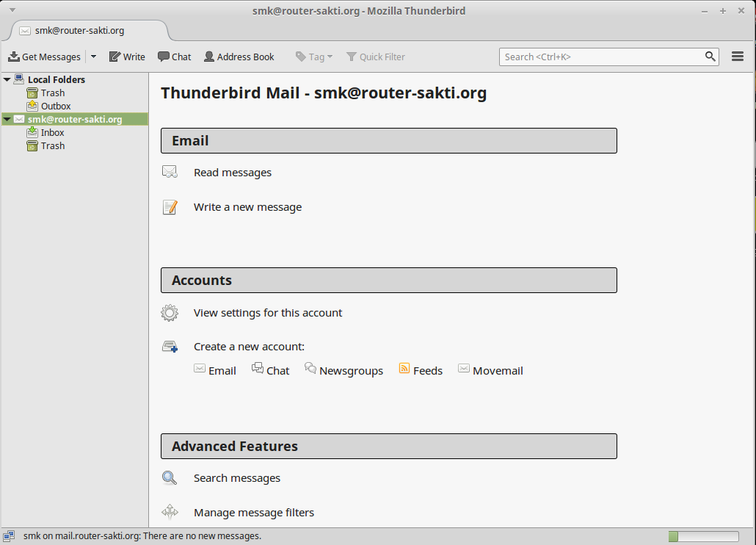
Task: Open the Address Book
Action: tap(208, 57)
